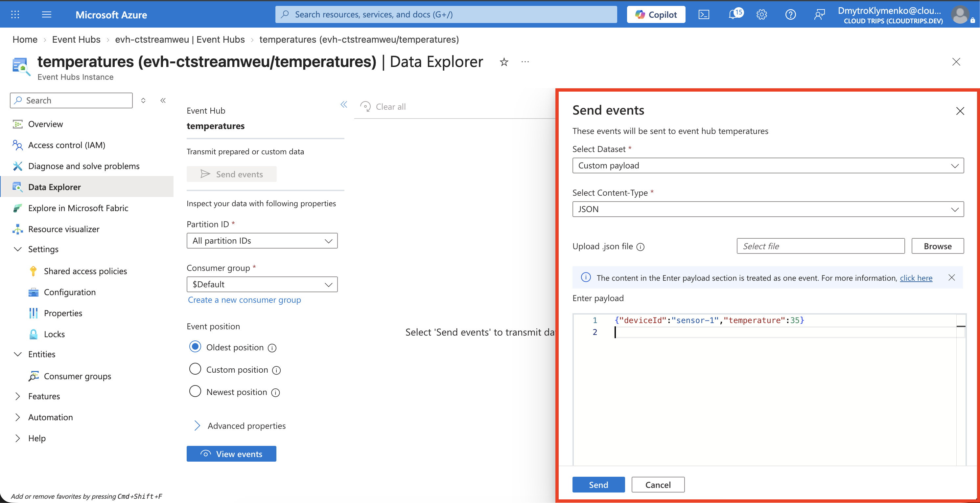Click the Oldest position info icon
This screenshot has height=503, width=980.
tap(272, 348)
